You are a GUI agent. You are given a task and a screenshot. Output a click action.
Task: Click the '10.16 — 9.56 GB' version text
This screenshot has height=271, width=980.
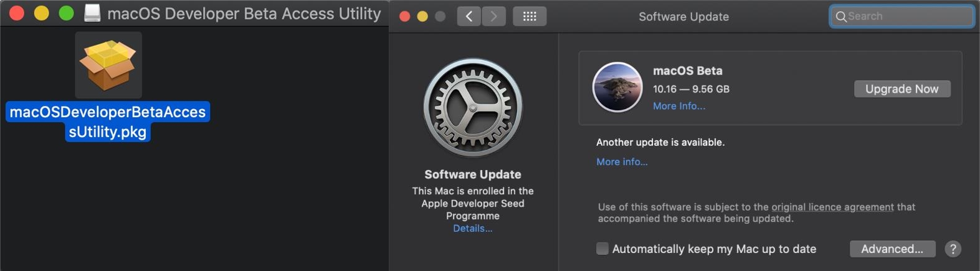pyautogui.click(x=691, y=89)
